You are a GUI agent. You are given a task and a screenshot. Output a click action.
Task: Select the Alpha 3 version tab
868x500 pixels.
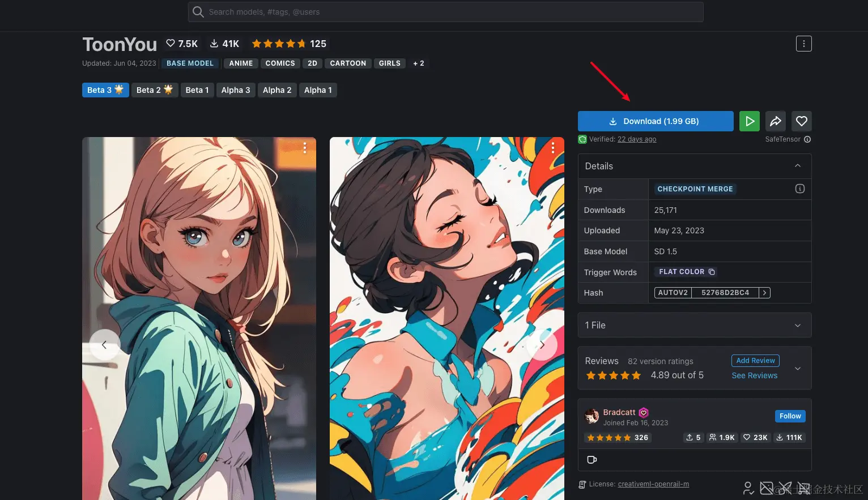pyautogui.click(x=236, y=90)
